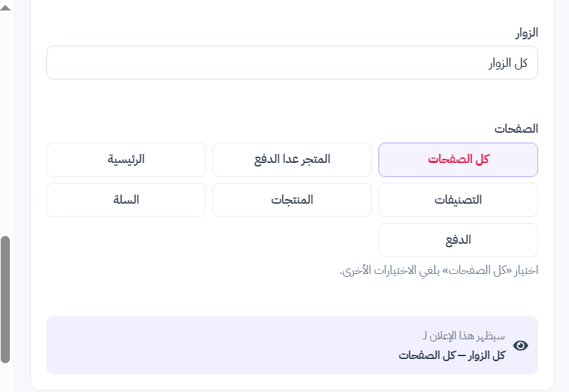This screenshot has width=569, height=392.
Task: Choose the السلة page option
Action: coord(127,200)
